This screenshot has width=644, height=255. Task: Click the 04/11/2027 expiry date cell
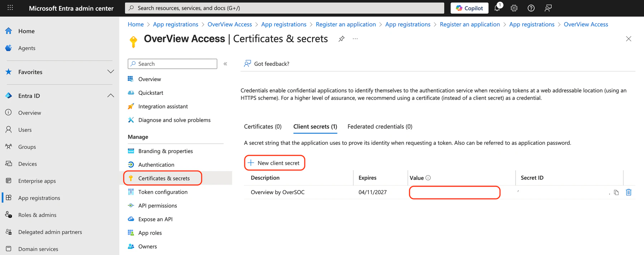pos(372,192)
